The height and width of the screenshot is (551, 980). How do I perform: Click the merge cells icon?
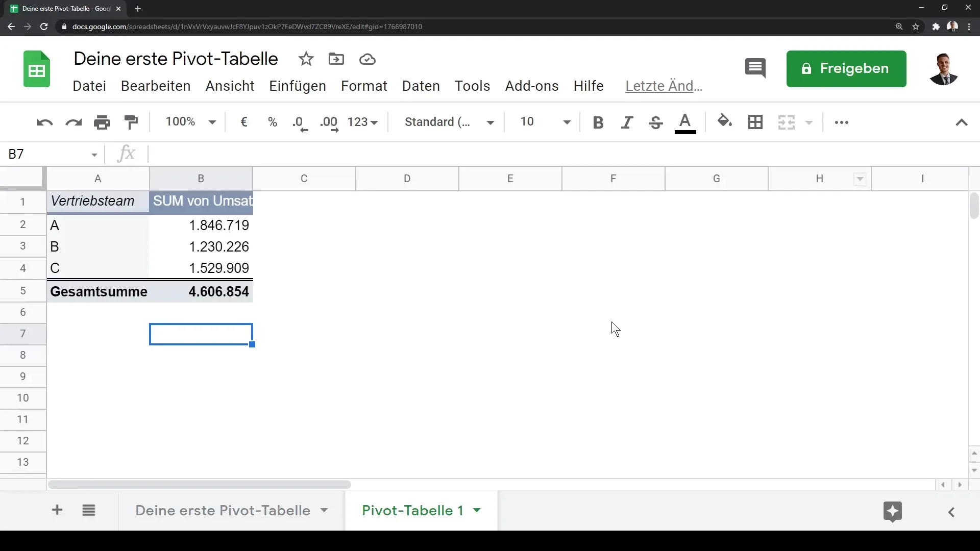(786, 122)
